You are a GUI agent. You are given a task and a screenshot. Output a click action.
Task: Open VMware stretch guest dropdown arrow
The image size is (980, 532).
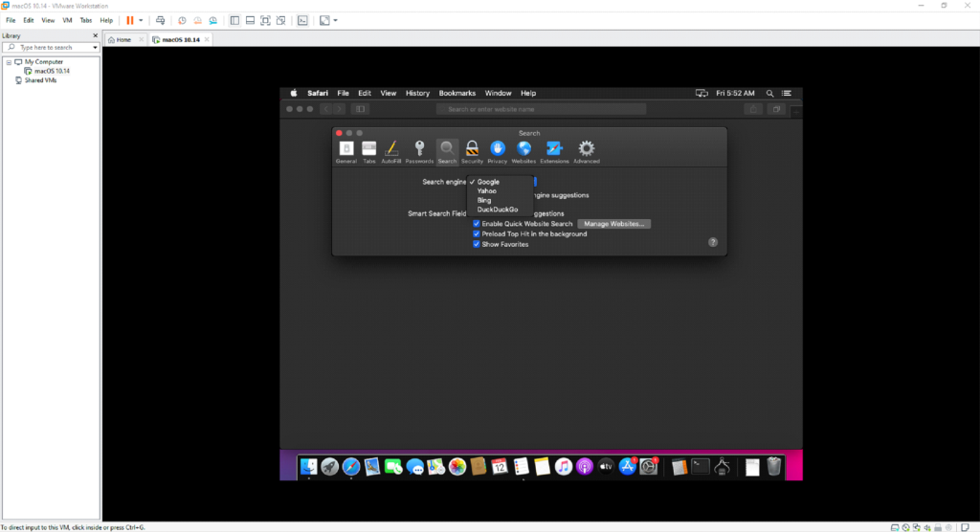(x=336, y=21)
